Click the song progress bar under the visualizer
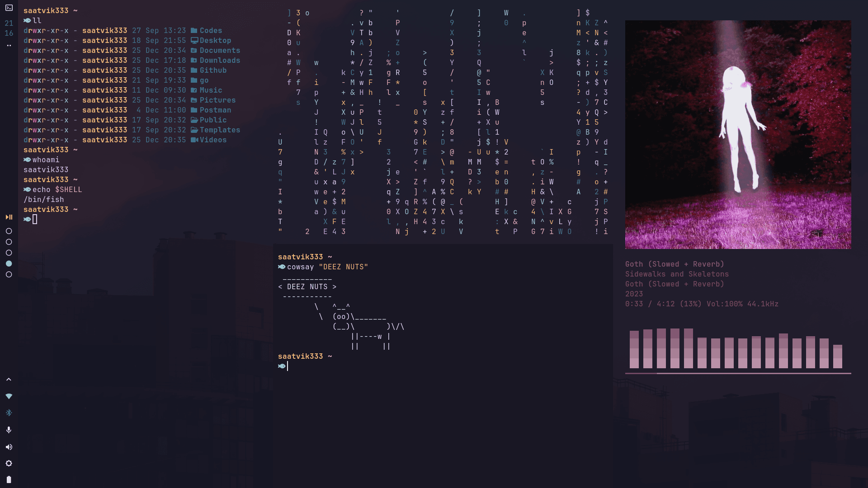This screenshot has height=488, width=868. click(737, 374)
